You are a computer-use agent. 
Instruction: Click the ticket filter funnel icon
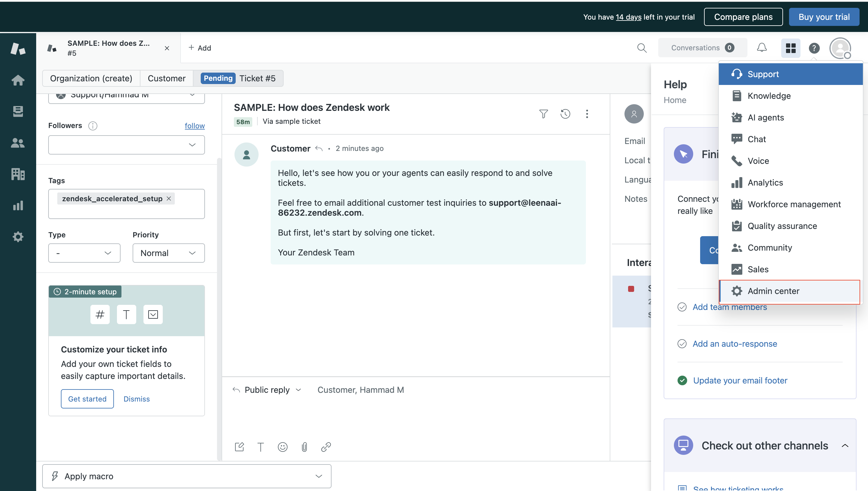click(543, 114)
